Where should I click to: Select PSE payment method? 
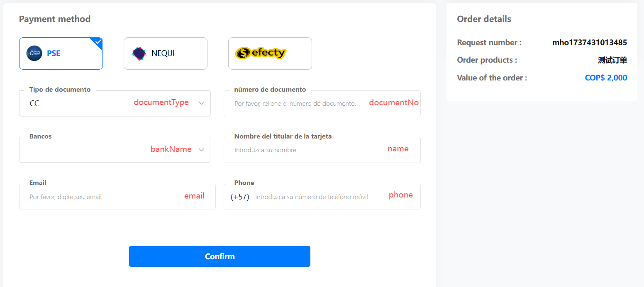click(61, 54)
